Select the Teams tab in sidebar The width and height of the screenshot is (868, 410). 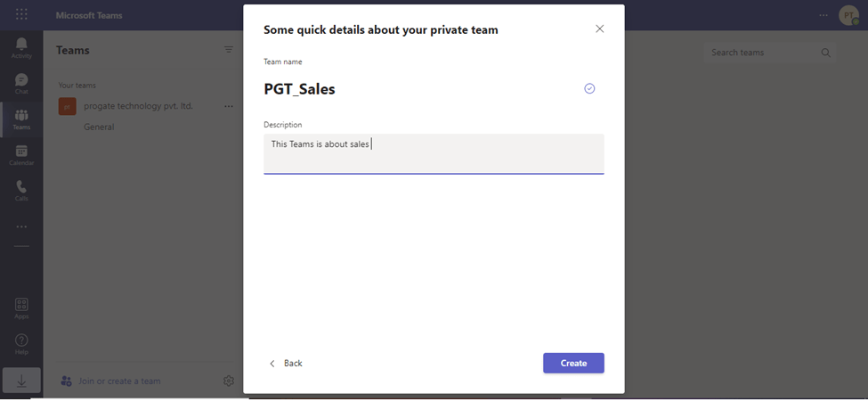pos(21,119)
